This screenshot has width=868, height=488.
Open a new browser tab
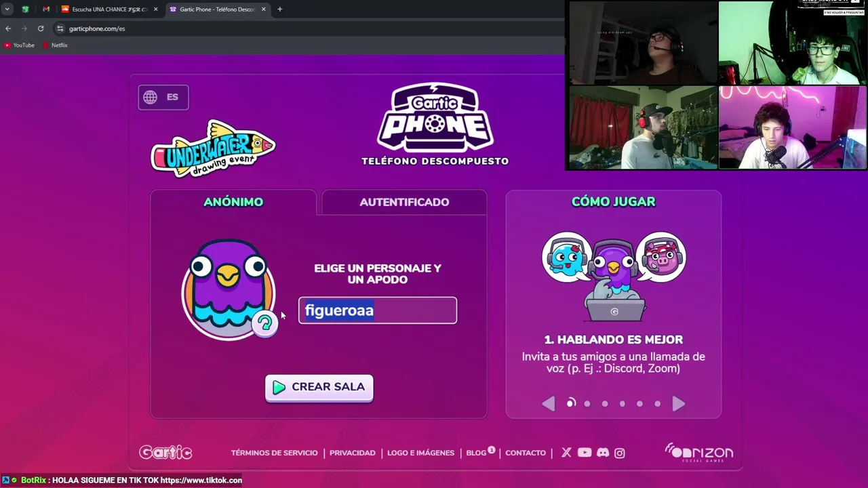[279, 9]
